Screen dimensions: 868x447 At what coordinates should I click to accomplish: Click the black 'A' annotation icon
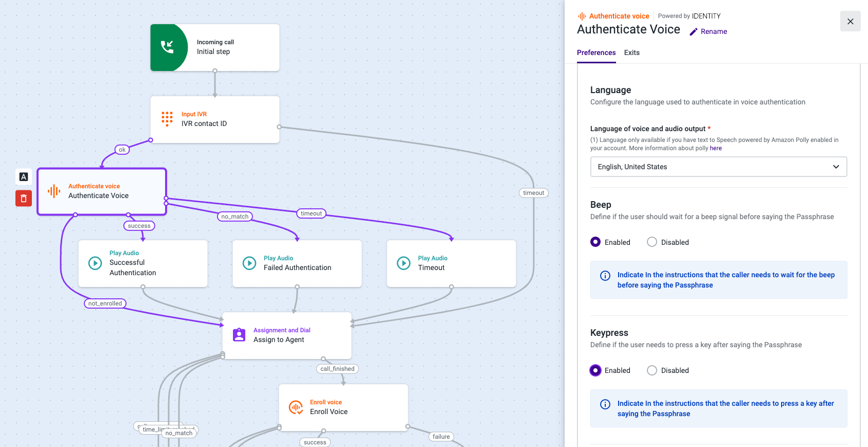(x=24, y=177)
